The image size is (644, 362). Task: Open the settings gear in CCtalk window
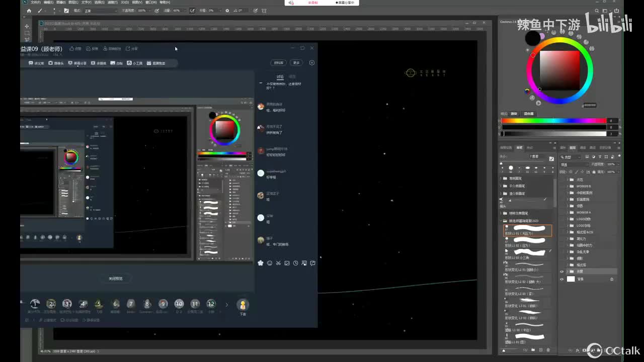pyautogui.click(x=312, y=63)
